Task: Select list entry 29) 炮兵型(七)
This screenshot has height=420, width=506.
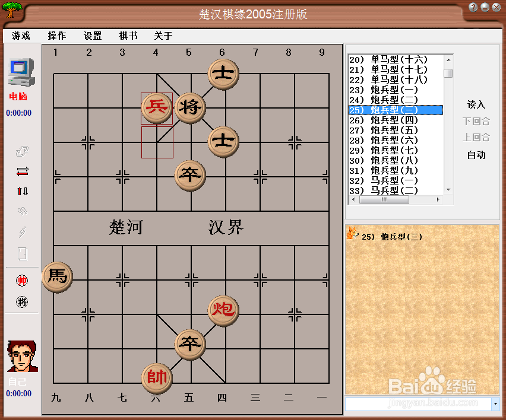Action: pos(396,150)
